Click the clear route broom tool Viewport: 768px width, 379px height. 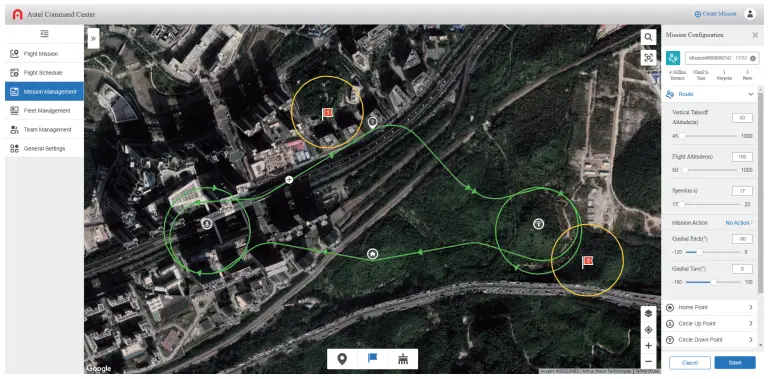click(403, 359)
